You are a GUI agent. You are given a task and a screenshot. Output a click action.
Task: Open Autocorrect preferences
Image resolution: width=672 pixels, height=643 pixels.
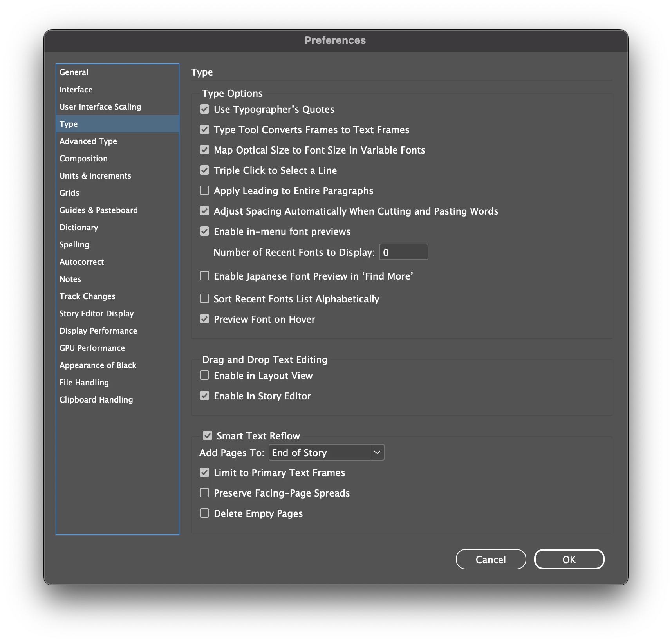coord(117,262)
